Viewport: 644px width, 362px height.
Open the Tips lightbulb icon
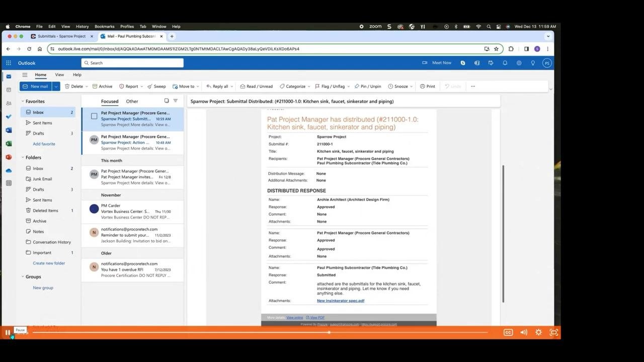tap(533, 63)
